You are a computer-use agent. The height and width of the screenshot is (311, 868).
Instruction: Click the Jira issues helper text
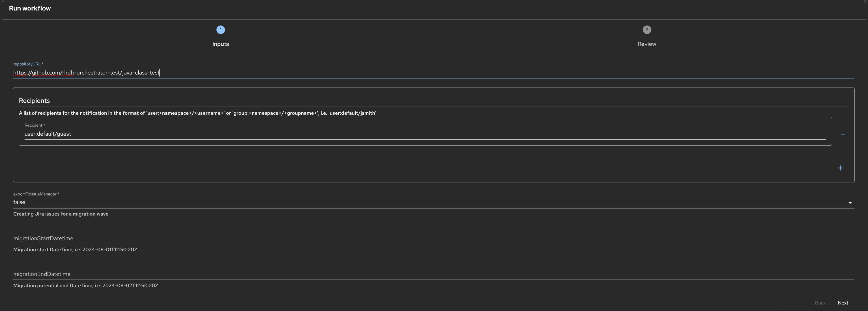(61, 214)
